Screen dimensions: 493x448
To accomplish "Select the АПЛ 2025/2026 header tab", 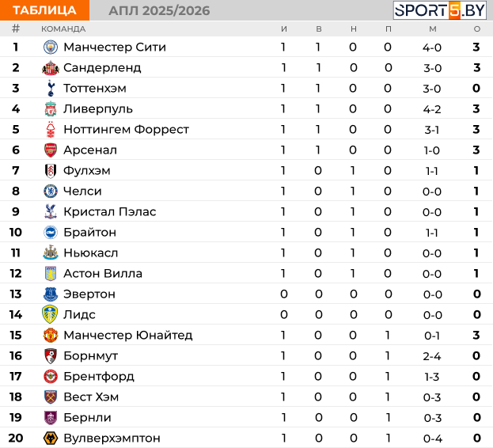I will tap(159, 11).
